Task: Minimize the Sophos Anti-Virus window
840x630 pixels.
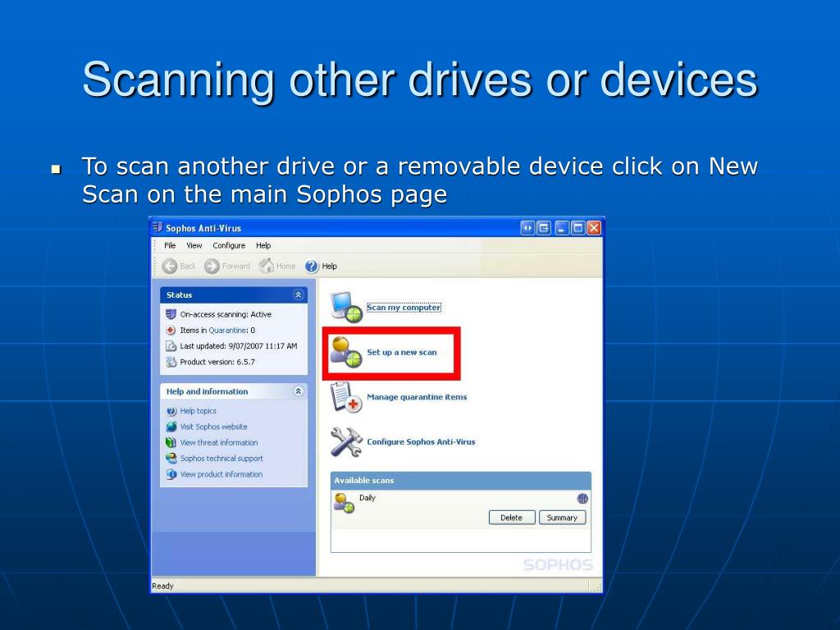Action: click(x=561, y=228)
